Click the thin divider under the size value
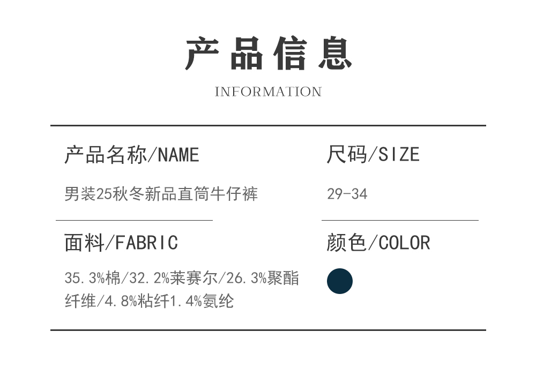This screenshot has height=392, width=536. click(x=400, y=220)
